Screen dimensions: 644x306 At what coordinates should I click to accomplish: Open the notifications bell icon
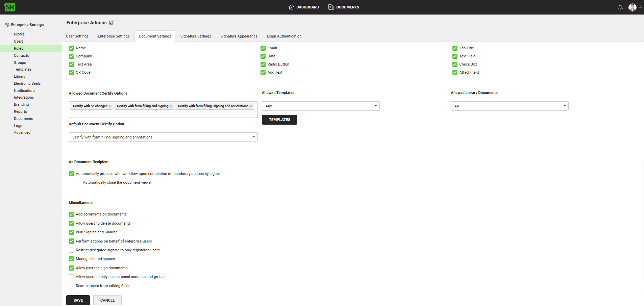[x=620, y=7]
